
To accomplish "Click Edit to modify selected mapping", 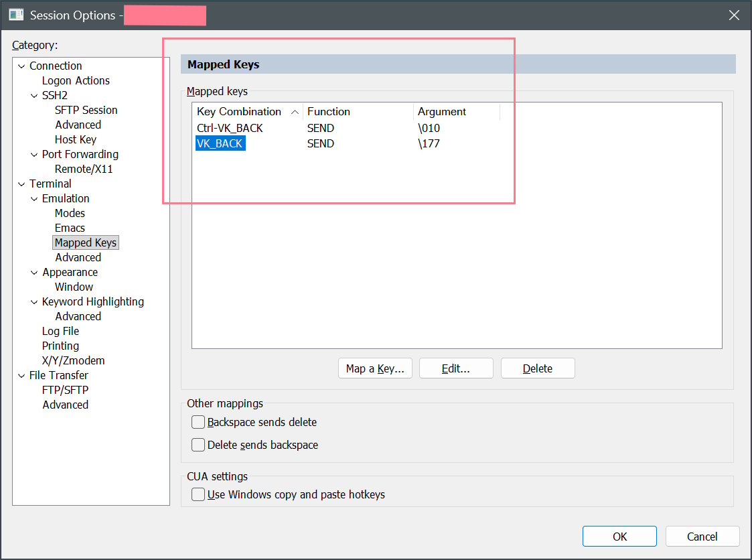I will click(456, 368).
